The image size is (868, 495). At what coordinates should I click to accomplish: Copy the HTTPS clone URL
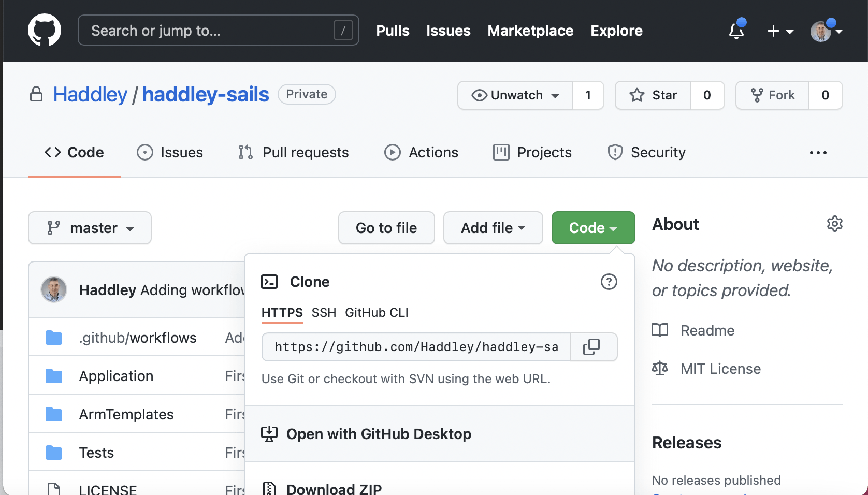click(x=591, y=347)
